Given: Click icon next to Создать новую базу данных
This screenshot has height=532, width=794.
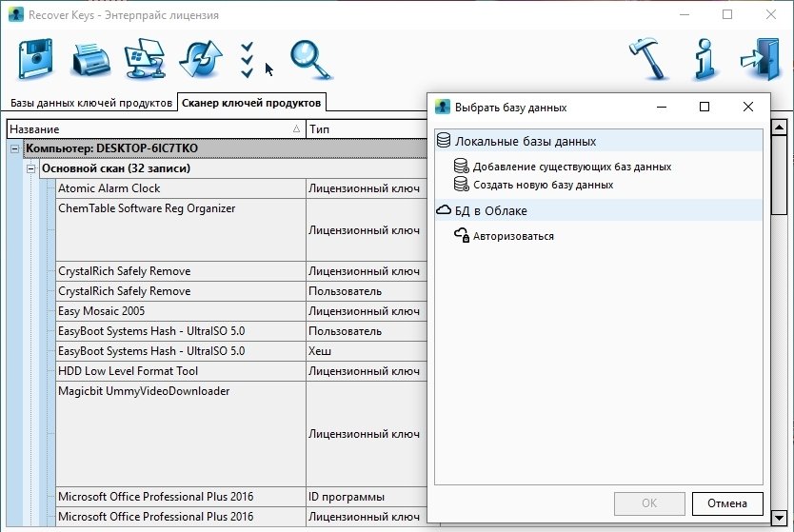Looking at the screenshot, I should (x=462, y=185).
